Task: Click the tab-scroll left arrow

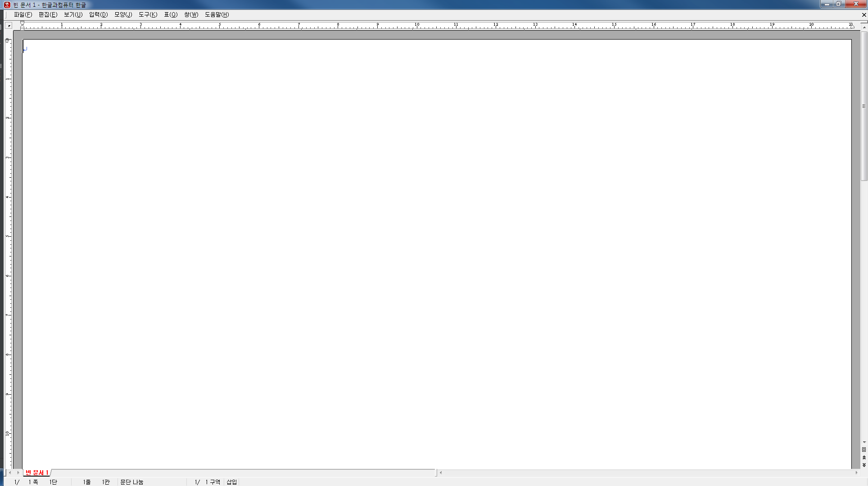Action: [10, 472]
